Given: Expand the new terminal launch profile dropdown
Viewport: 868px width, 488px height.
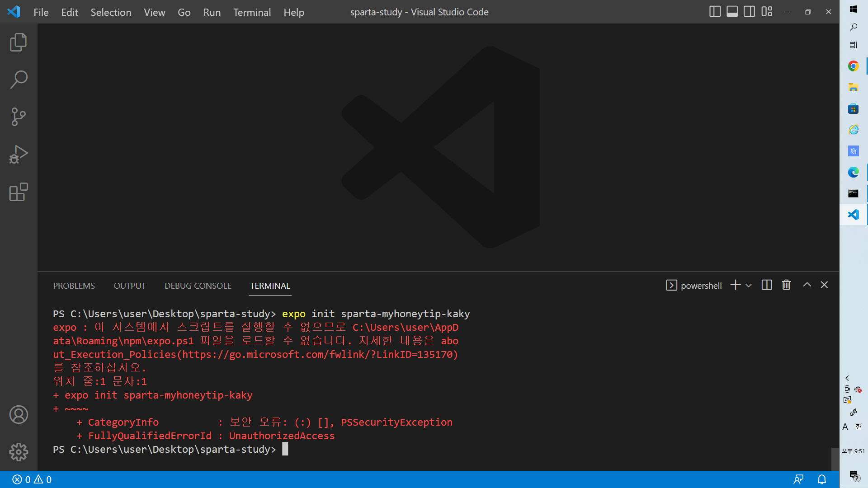Looking at the screenshot, I should tap(749, 286).
